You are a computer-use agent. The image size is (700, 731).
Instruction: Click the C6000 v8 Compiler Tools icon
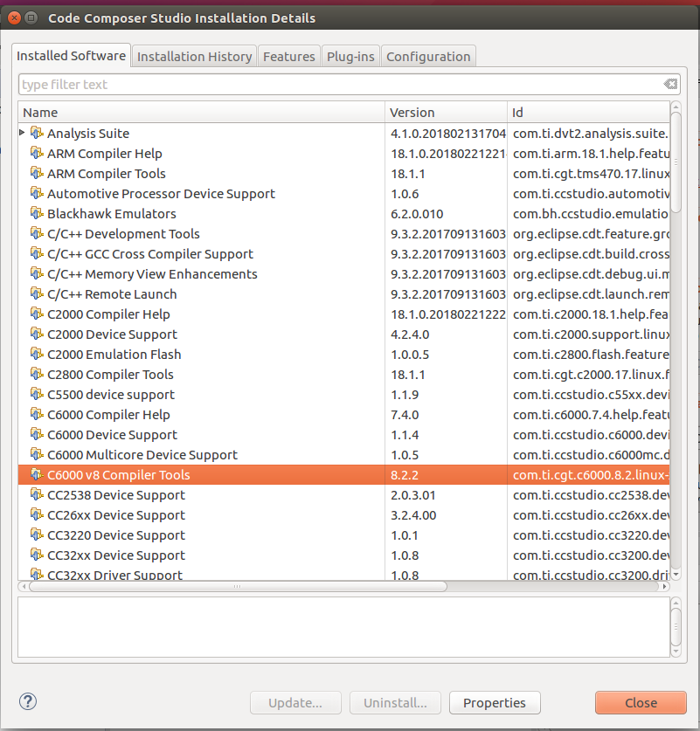click(x=37, y=474)
